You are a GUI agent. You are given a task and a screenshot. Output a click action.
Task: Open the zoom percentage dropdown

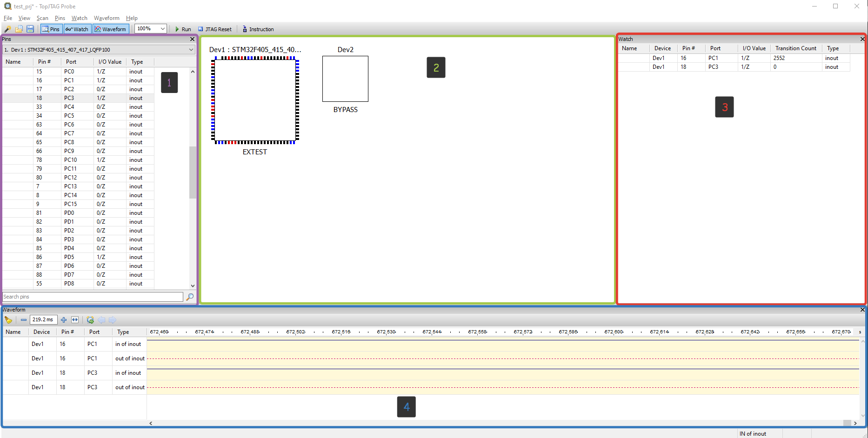(162, 28)
